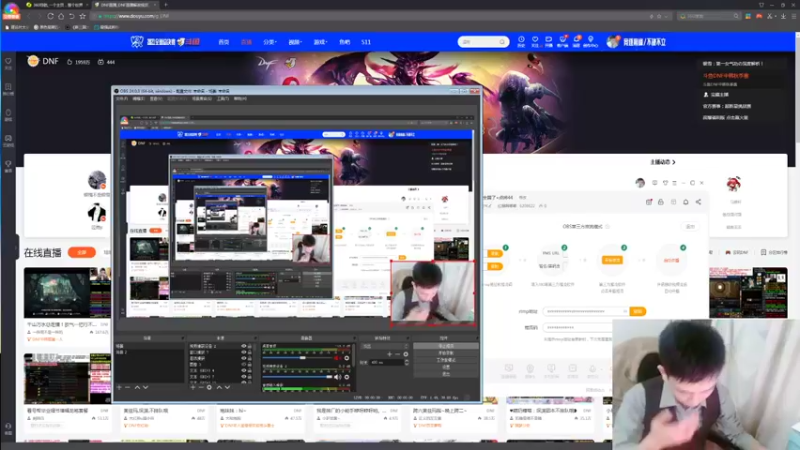Add a new source in OBS Sources panel
Screen dimensions: 800x450
tap(193, 387)
